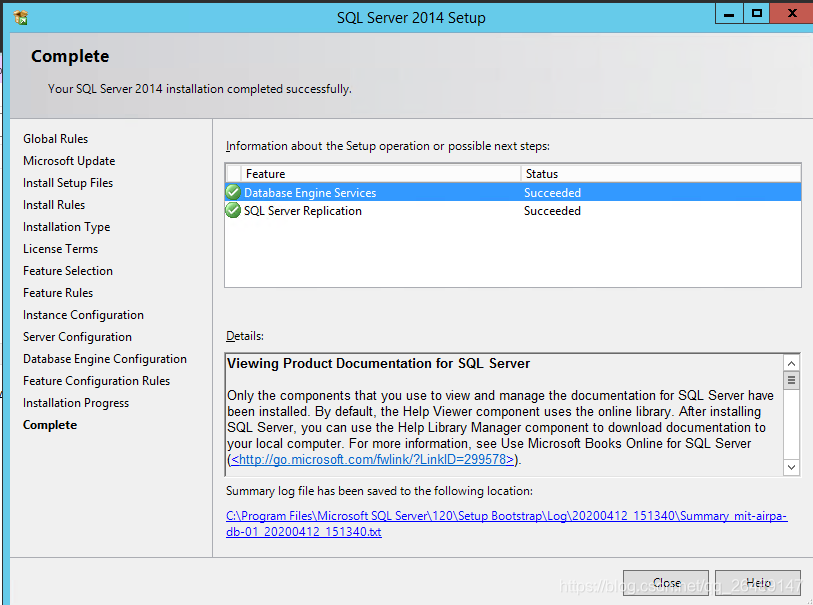Select the SQL Server Replication row
The height and width of the screenshot is (605, 813).
pos(513,210)
